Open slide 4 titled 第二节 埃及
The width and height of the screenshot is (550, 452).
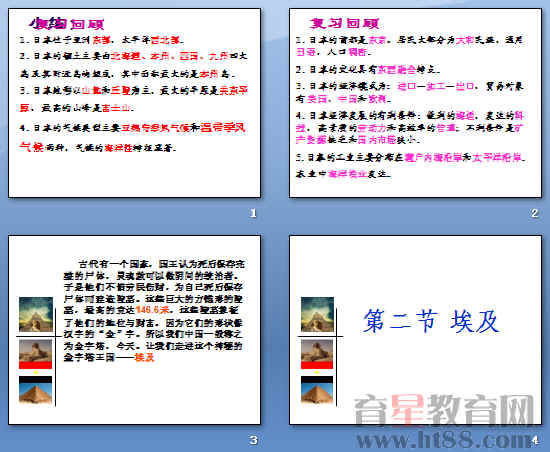pos(415,330)
